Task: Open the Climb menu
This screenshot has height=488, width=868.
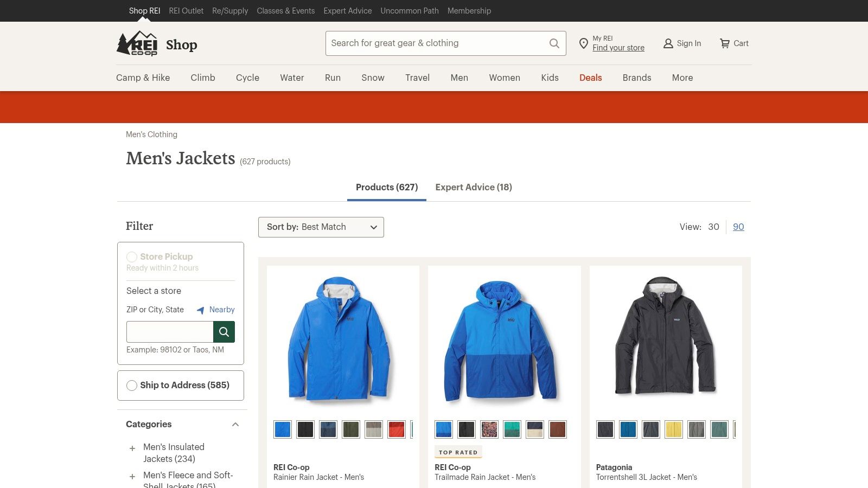Action: pyautogui.click(x=203, y=78)
